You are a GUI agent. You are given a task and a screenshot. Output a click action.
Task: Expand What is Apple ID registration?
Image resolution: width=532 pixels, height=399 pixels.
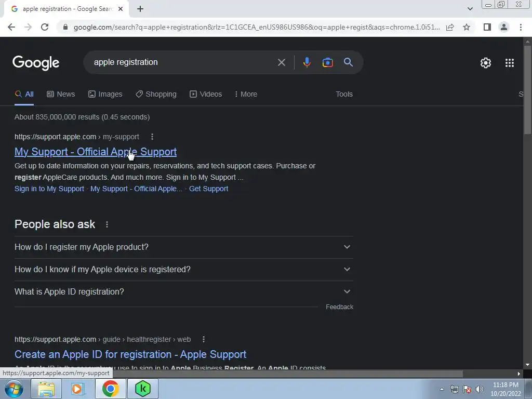(183, 292)
